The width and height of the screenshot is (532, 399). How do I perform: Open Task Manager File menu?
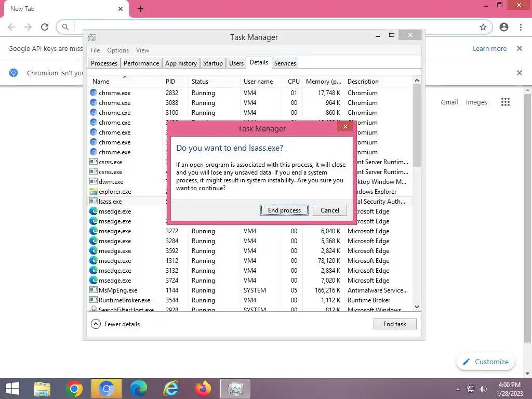click(95, 50)
